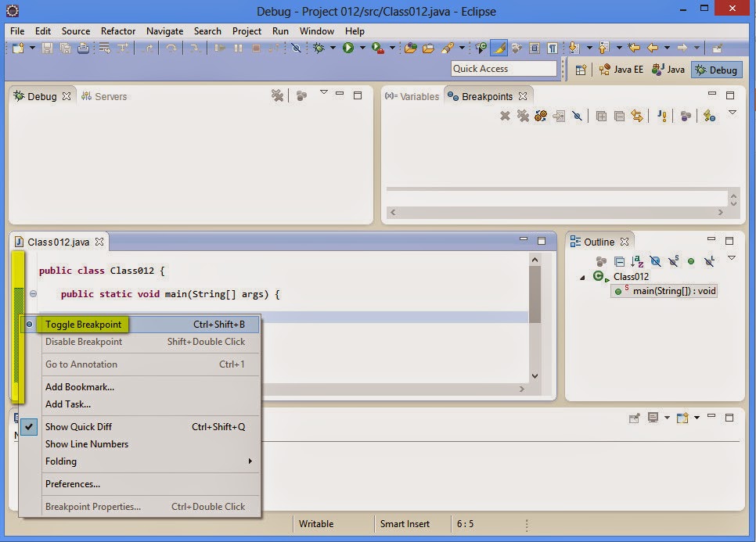The height and width of the screenshot is (542, 756).
Task: Toggle the Show Whitespace Characters icon
Action: click(x=553, y=47)
